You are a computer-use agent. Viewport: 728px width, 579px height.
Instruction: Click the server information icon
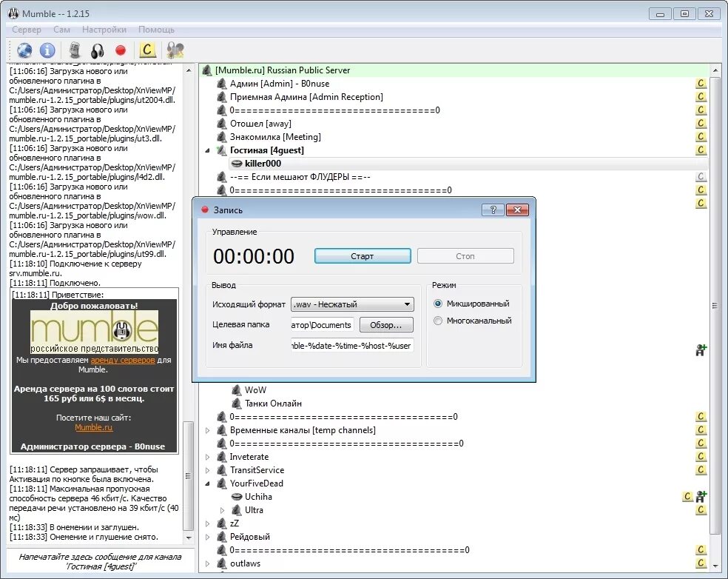(x=47, y=50)
